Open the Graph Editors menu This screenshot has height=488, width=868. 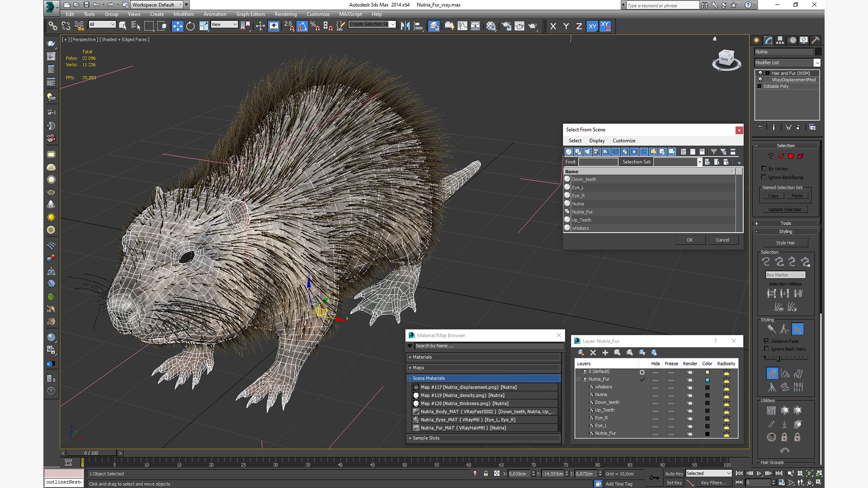(250, 14)
